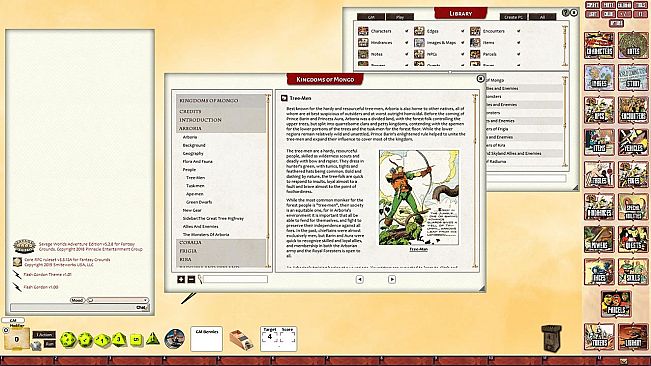This screenshot has width=651, height=366.
Task: Click the Kingdoms of Mongo search field
Action: click(235, 279)
